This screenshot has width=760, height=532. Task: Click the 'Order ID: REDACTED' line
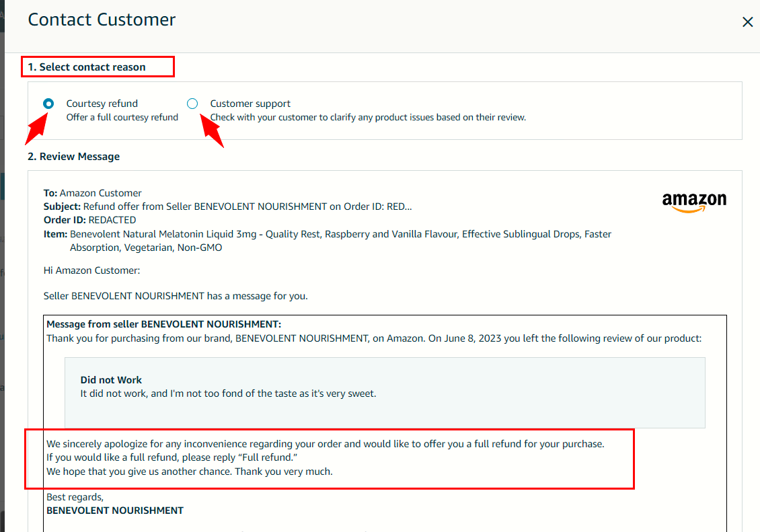[x=89, y=220]
